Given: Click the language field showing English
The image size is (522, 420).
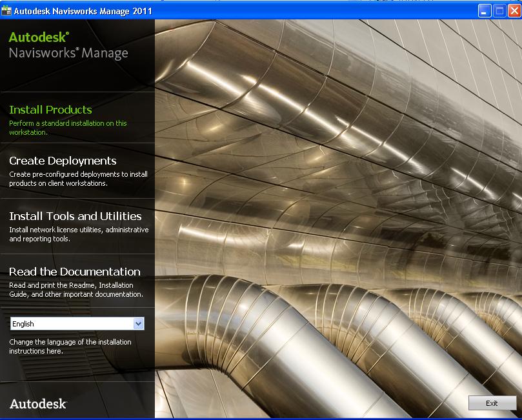Looking at the screenshot, I should tap(77, 323).
